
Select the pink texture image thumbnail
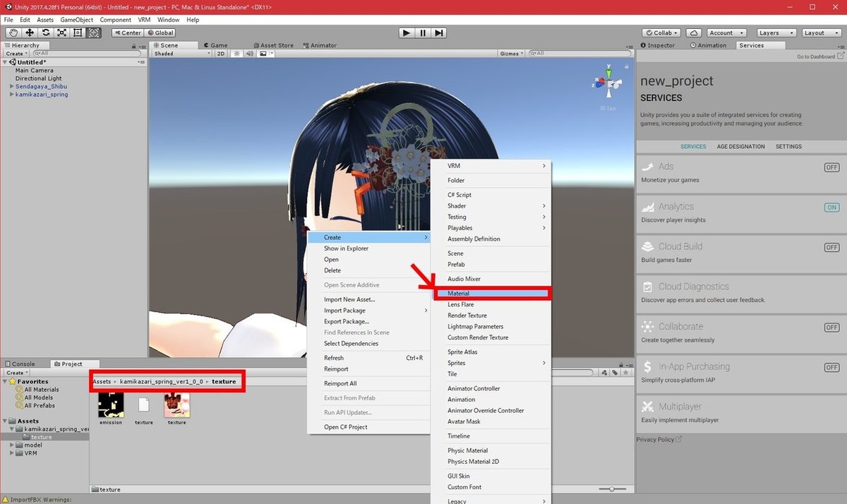pos(176,404)
